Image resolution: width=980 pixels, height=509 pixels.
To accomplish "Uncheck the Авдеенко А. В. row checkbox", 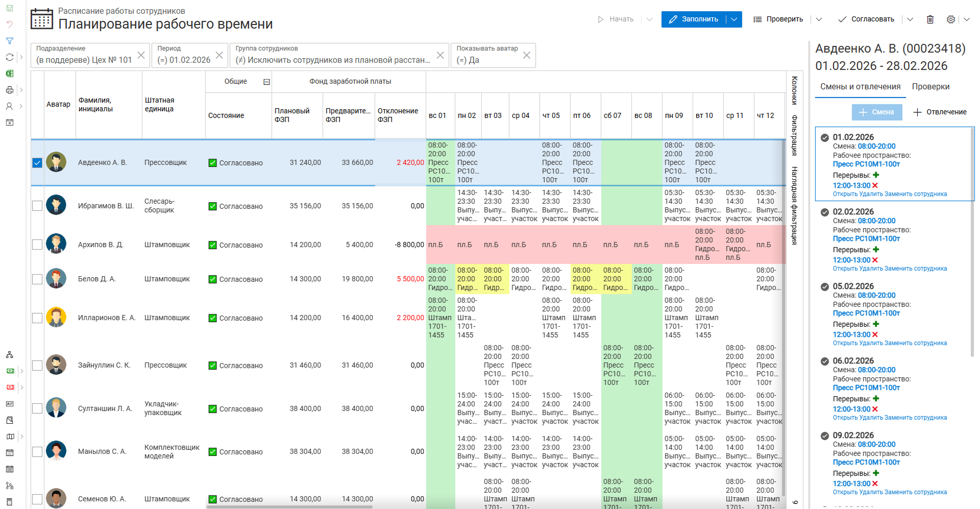I will [37, 163].
